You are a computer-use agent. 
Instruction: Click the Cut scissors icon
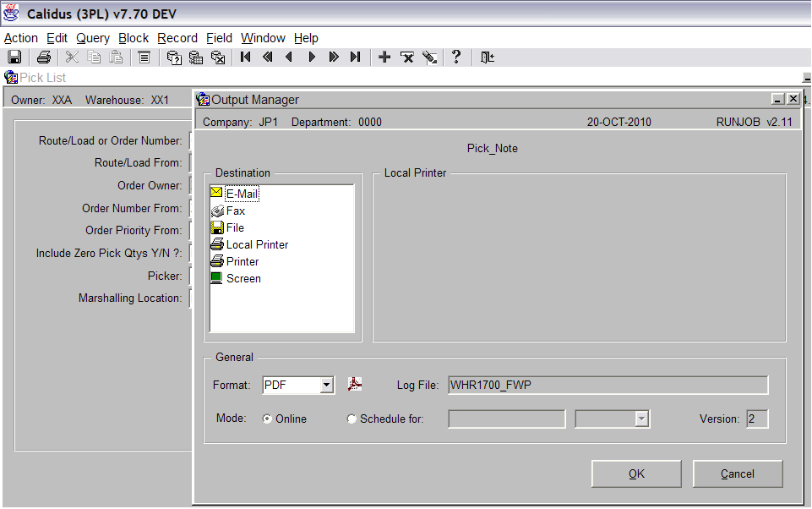(x=72, y=57)
